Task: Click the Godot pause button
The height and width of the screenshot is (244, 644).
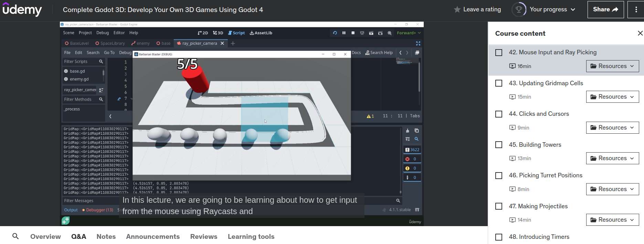Action: [x=344, y=33]
